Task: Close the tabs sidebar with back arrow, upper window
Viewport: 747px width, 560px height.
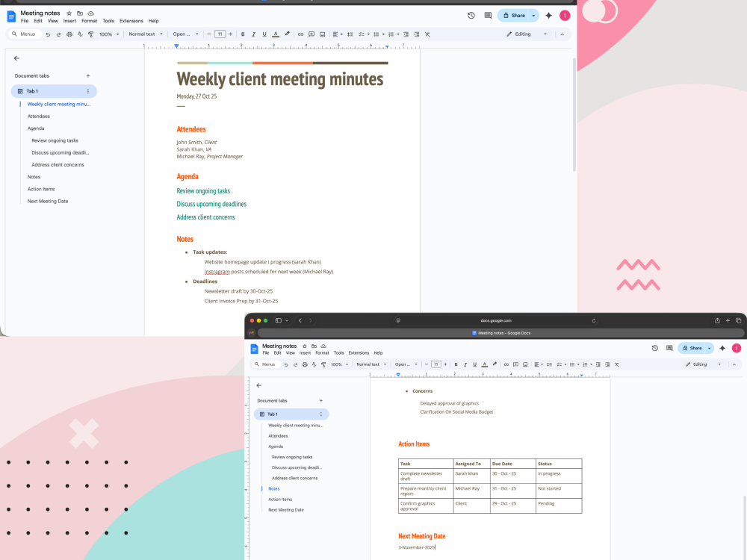Action: pyautogui.click(x=16, y=58)
